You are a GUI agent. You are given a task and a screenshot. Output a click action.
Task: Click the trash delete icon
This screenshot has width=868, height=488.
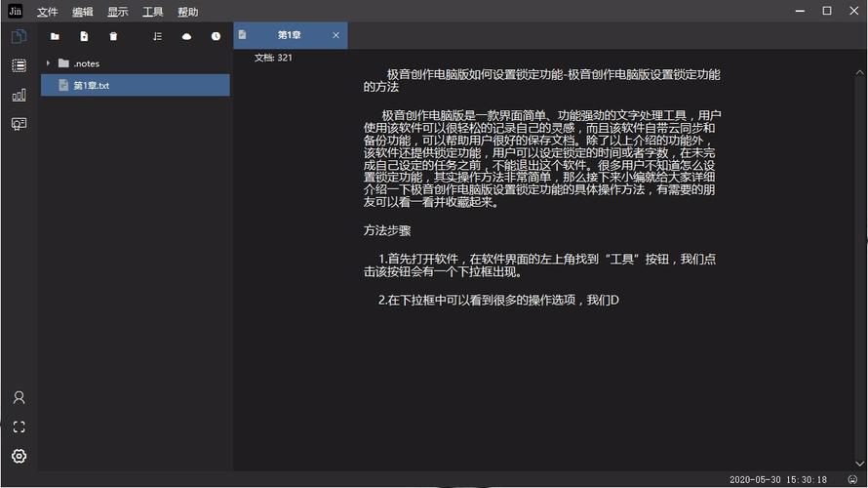tap(113, 36)
